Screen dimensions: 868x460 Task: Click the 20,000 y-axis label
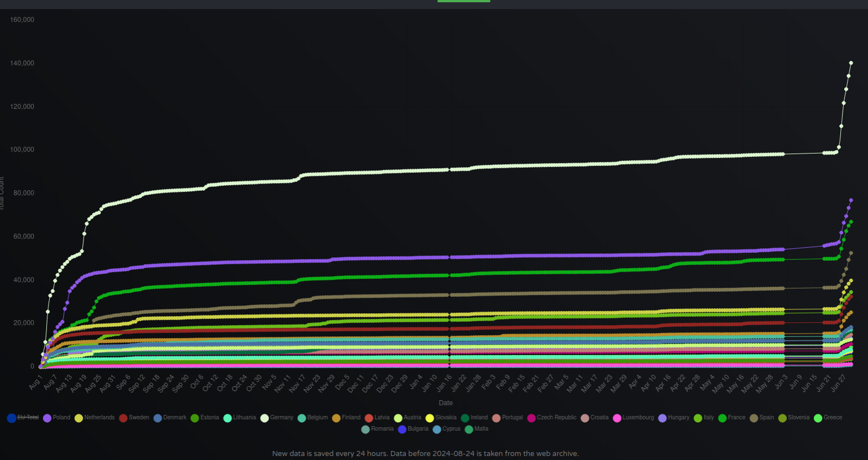[24, 323]
